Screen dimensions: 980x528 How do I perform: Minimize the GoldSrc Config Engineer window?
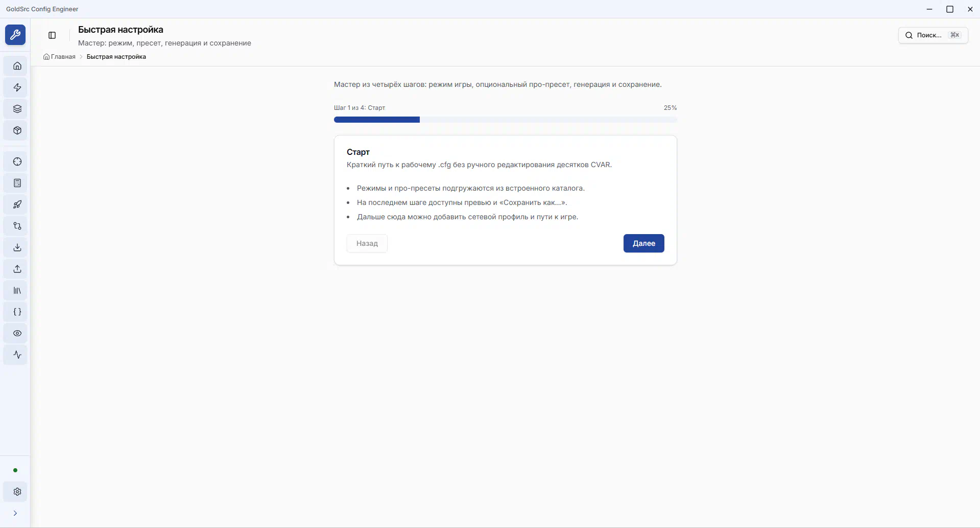(929, 9)
